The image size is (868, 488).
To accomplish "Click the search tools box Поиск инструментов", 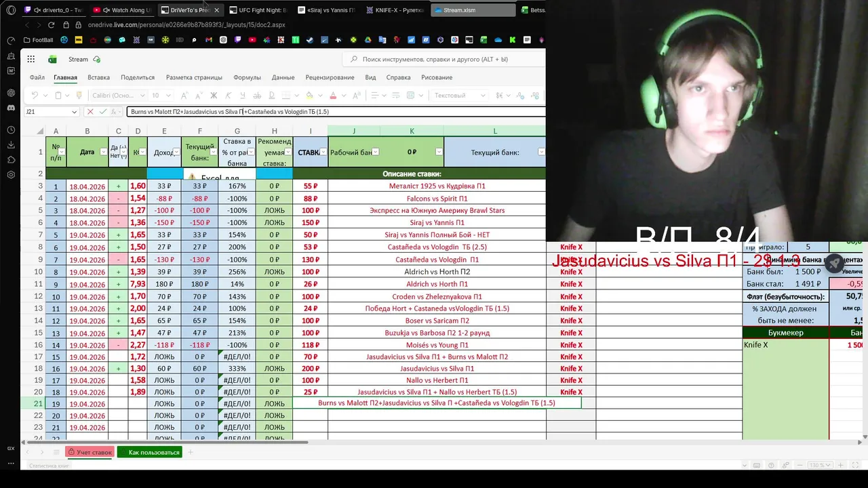I will tap(444, 60).
